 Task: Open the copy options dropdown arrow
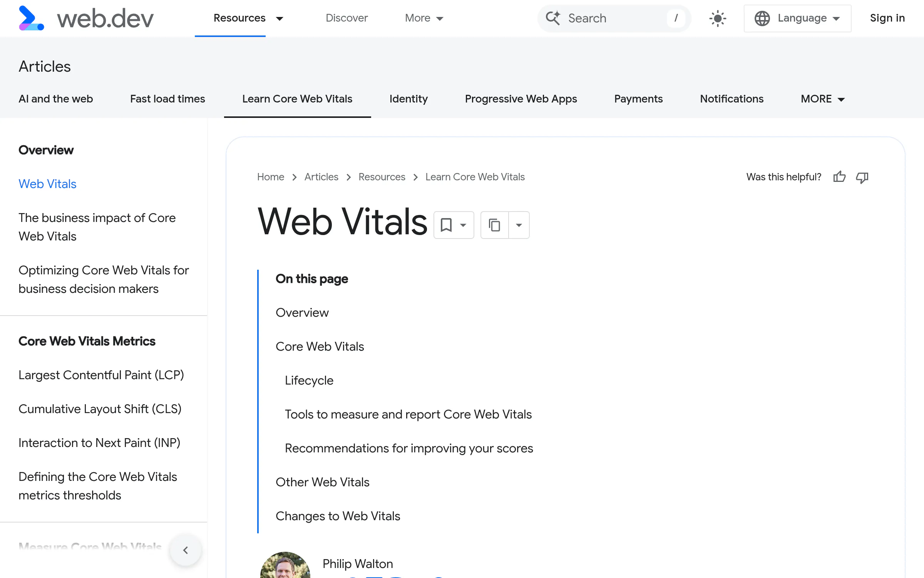click(x=519, y=225)
